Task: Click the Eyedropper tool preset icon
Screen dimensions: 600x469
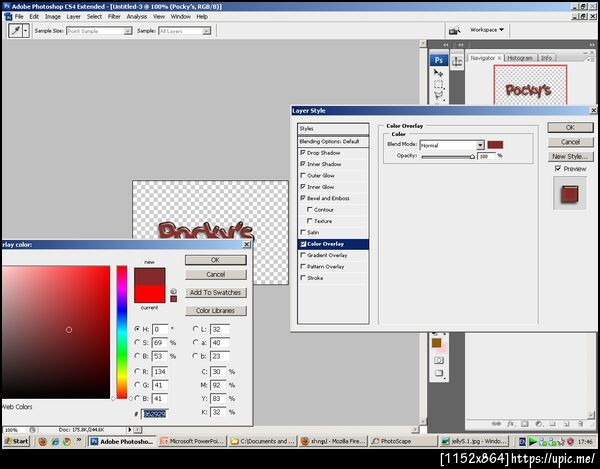Action: tap(15, 30)
